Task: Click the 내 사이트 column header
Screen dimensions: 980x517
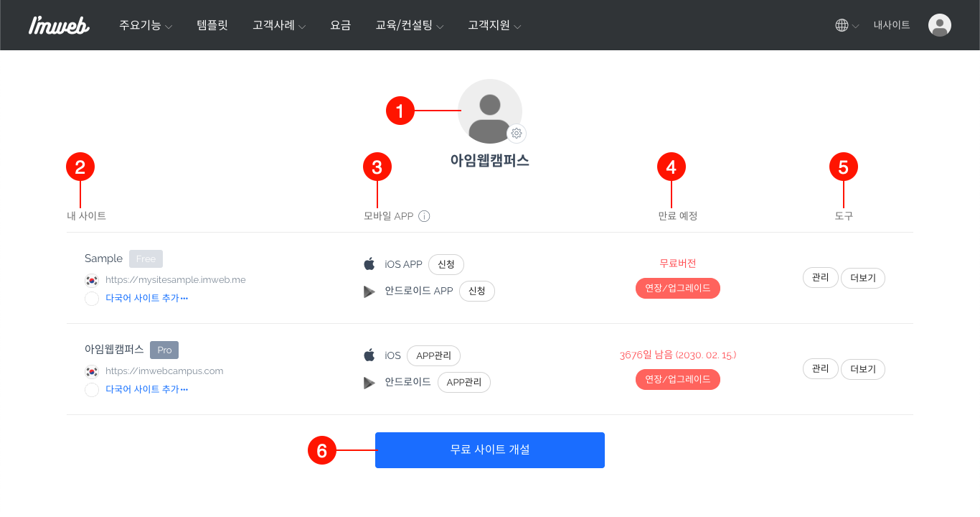Action: 86,216
